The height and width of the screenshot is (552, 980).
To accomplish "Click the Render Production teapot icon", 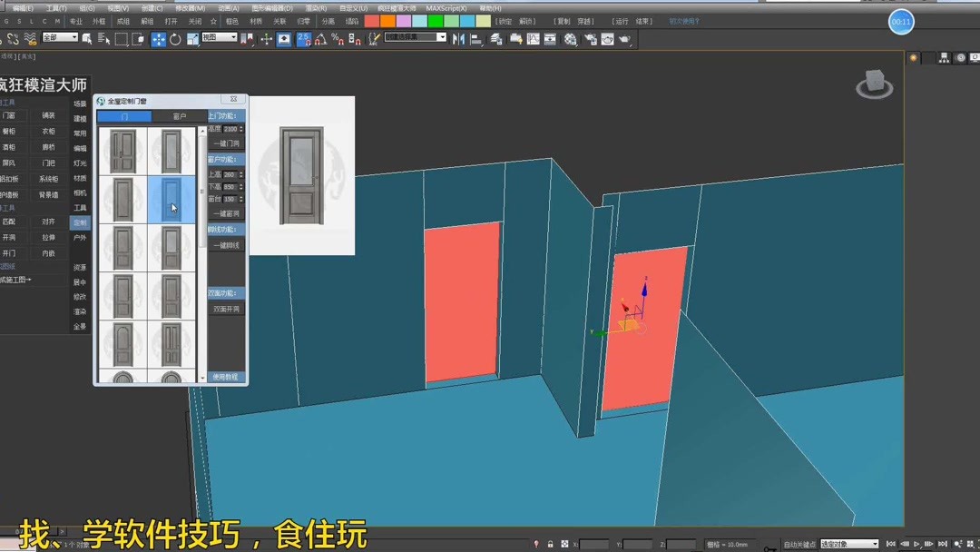I will 624,40.
